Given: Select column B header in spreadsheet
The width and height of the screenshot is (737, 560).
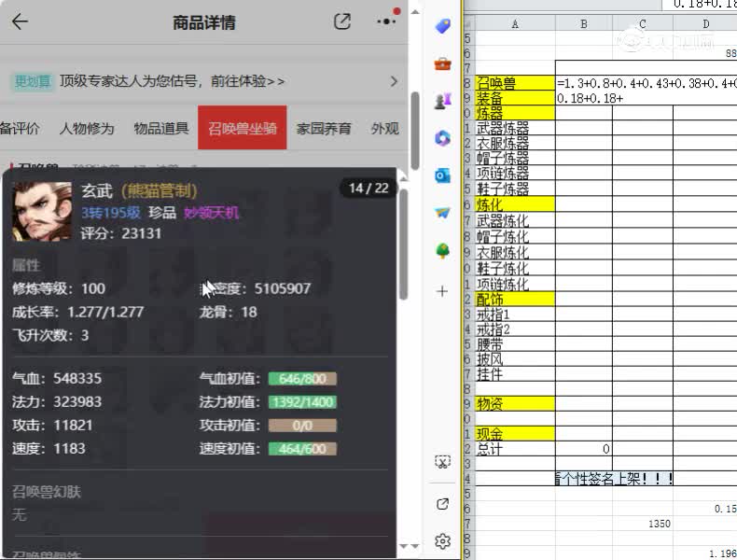Looking at the screenshot, I should tap(584, 23).
